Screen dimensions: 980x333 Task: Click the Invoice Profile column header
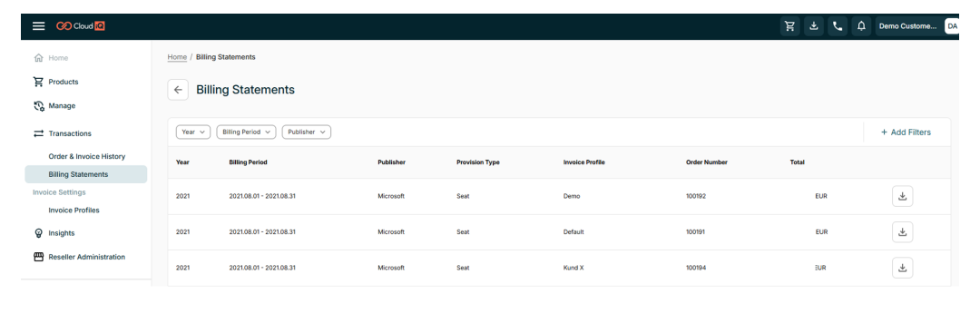[x=583, y=162]
